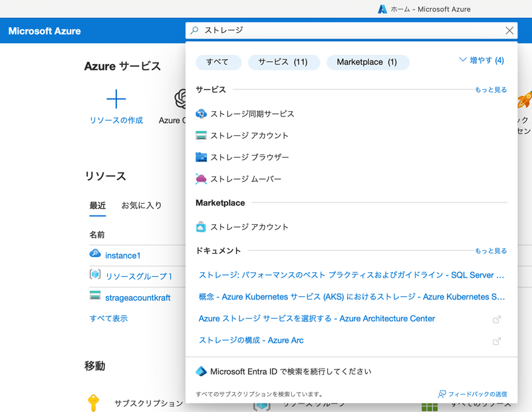The image size is (532, 412).
Task: Open the Azure Architecture Center storage document
Action: click(317, 319)
